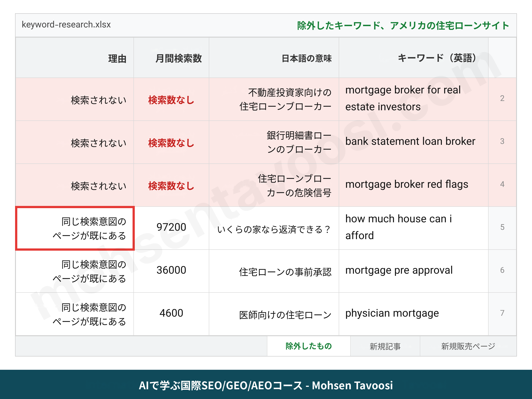Select the 理由 column header
The height and width of the screenshot is (399, 532).
(x=74, y=58)
